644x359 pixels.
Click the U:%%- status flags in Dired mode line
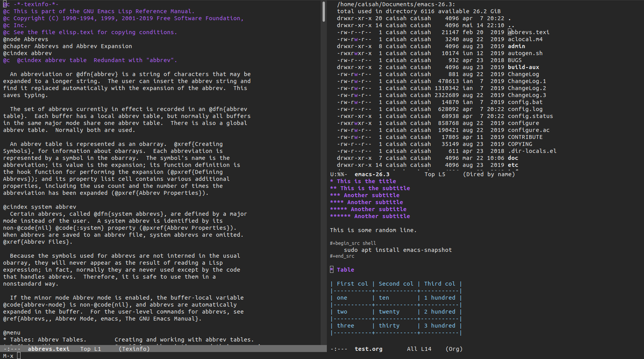pyautogui.click(x=338, y=174)
